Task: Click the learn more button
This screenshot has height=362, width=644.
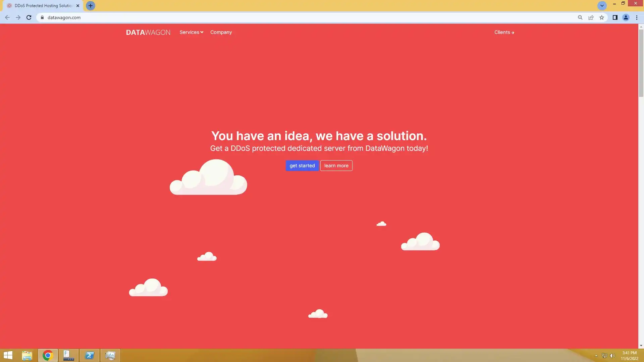Action: click(x=336, y=166)
